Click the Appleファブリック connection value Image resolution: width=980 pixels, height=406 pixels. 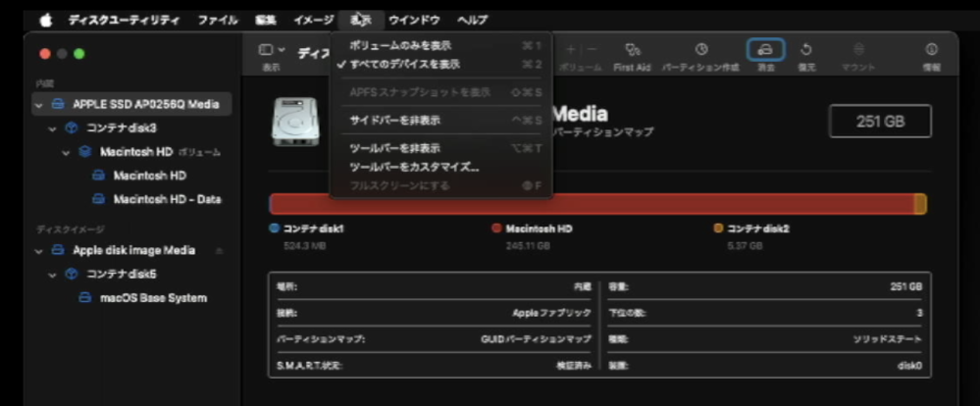551,313
